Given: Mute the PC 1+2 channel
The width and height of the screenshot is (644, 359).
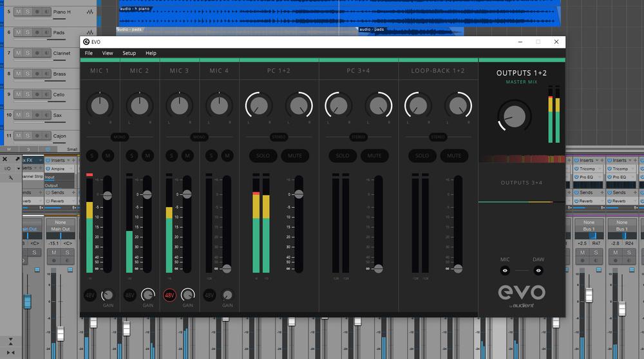Looking at the screenshot, I should tap(294, 156).
